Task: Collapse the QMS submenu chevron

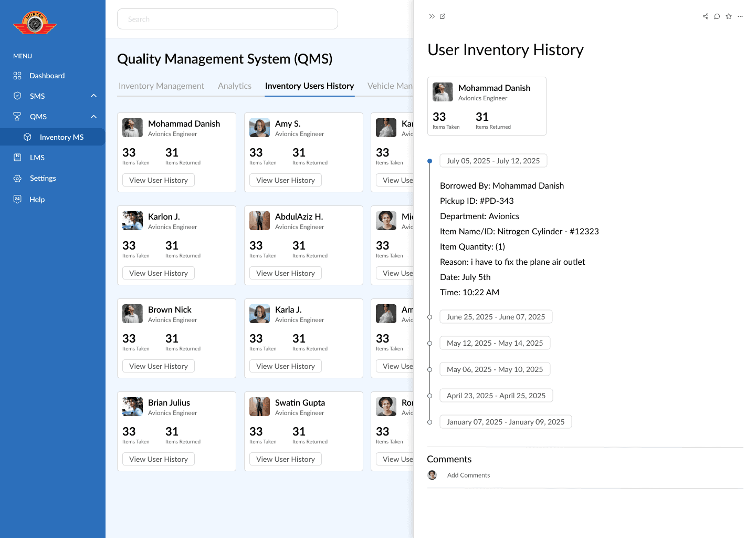Action: [x=94, y=117]
